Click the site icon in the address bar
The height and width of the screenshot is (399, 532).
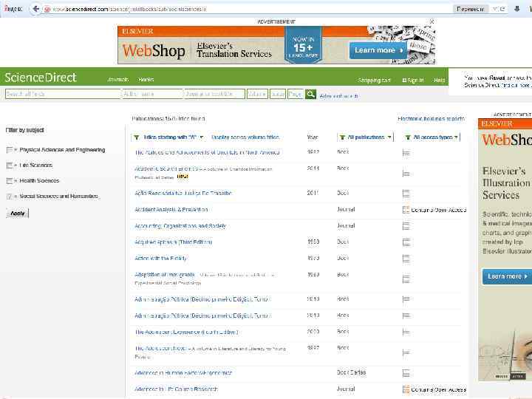pyautogui.click(x=47, y=9)
